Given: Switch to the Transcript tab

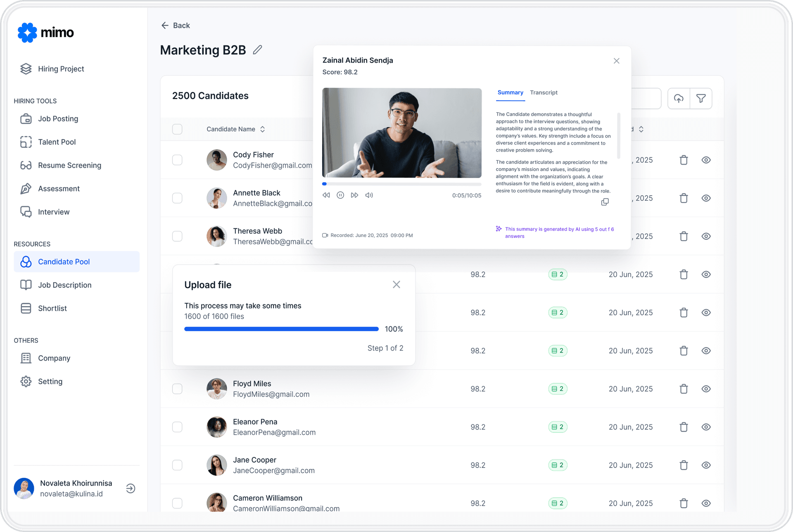Looking at the screenshot, I should 544,93.
